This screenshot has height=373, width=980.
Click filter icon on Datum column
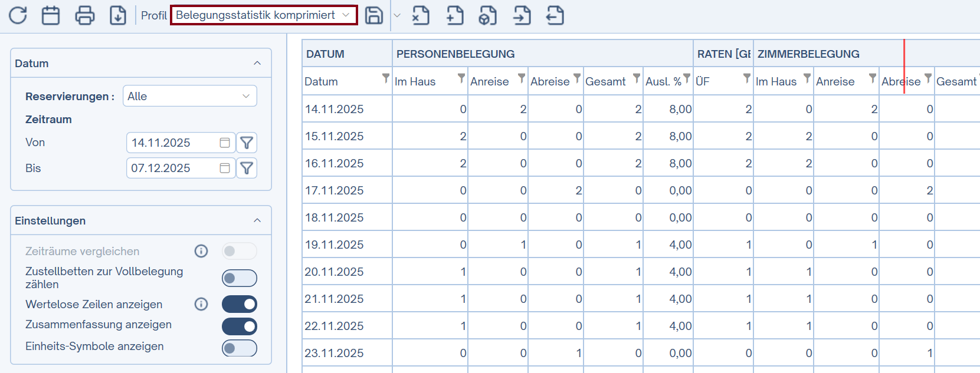[x=386, y=78]
